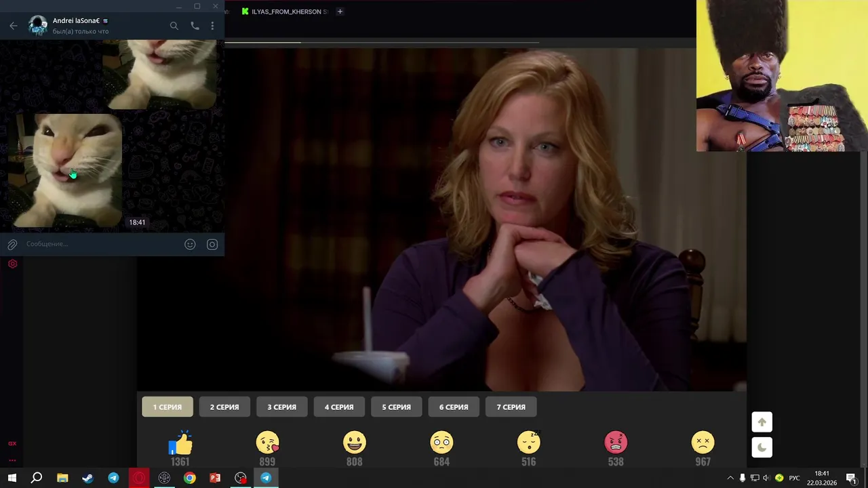Open Windows Start menu
This screenshot has width=868, height=488.
click(12, 478)
